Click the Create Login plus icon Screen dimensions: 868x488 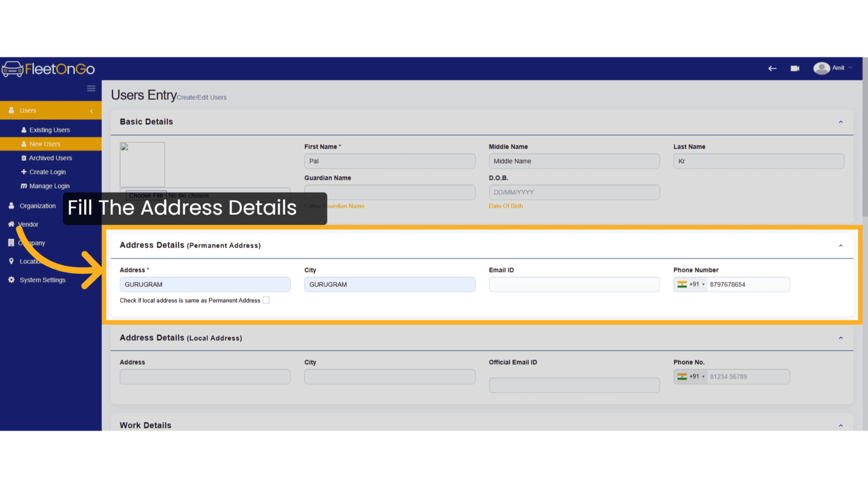pyautogui.click(x=24, y=172)
